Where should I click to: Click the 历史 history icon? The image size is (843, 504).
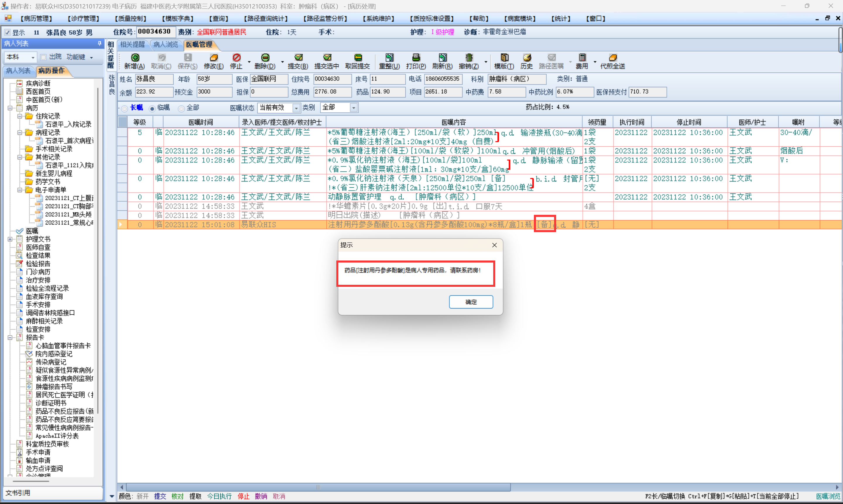click(527, 58)
